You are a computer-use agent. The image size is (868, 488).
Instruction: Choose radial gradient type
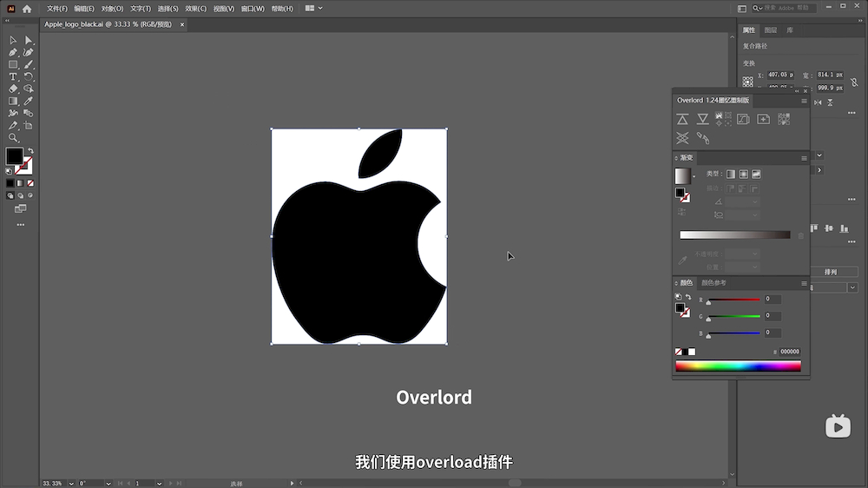(x=744, y=174)
